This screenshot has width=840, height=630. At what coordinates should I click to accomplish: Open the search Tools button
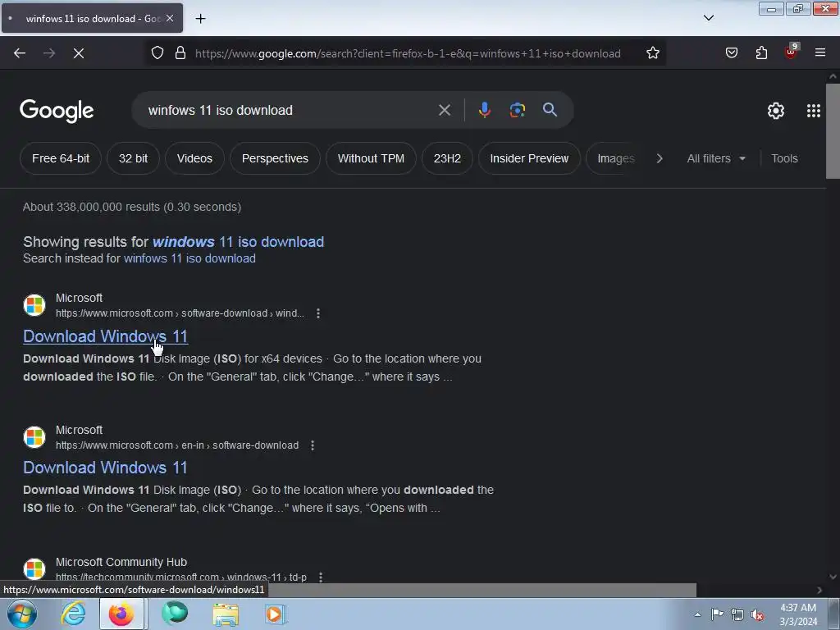click(784, 158)
